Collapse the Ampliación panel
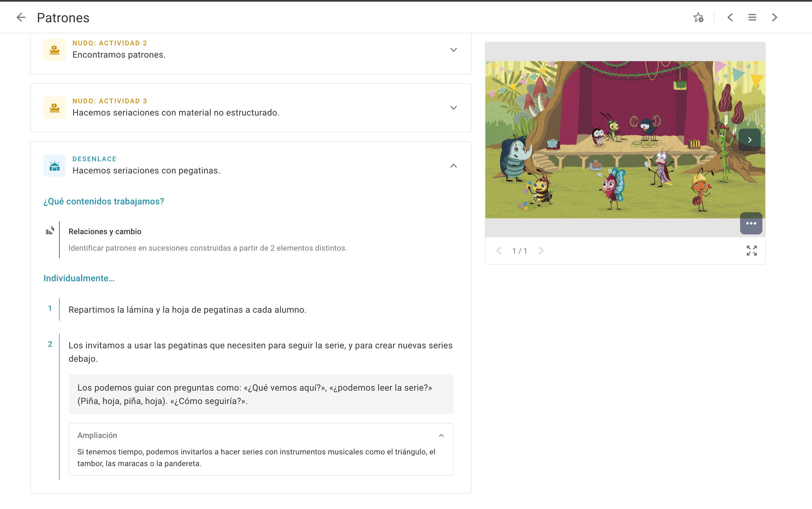 click(x=441, y=435)
